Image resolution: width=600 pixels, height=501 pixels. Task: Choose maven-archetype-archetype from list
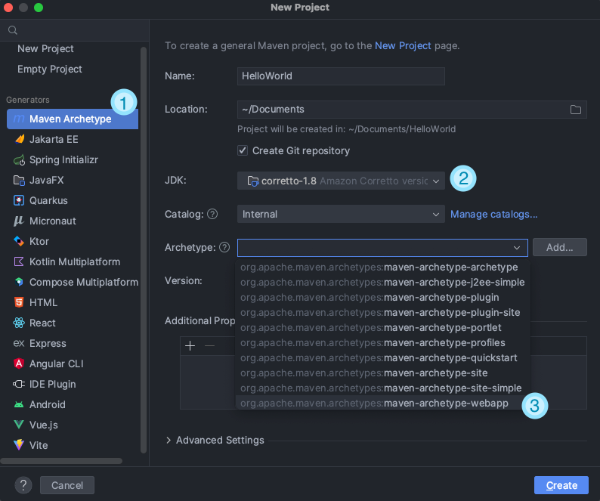click(x=383, y=268)
